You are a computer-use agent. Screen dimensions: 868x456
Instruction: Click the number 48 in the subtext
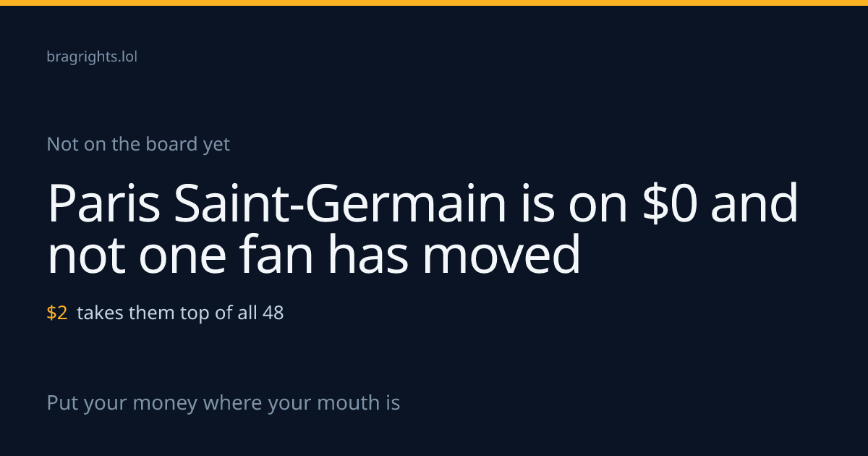(x=273, y=313)
